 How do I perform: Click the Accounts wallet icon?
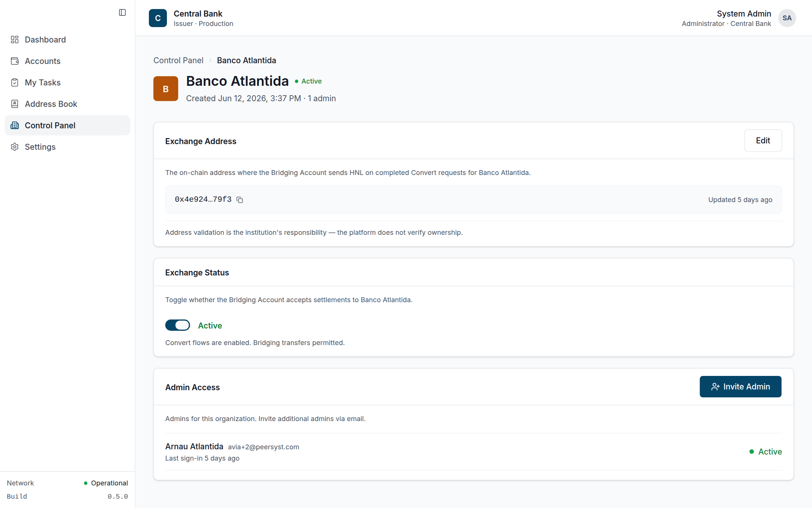[x=15, y=61]
